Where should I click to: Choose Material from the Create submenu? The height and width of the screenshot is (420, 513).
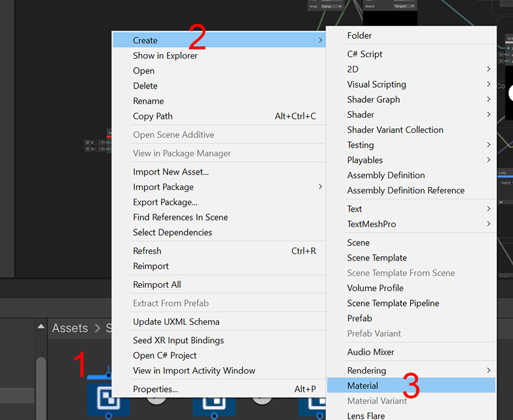coord(362,385)
